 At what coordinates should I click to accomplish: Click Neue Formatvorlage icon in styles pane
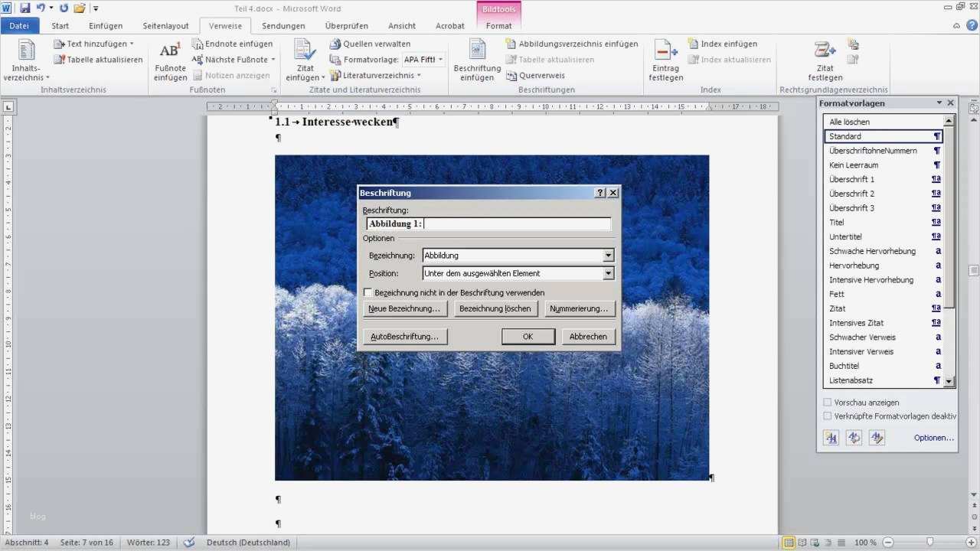tap(831, 438)
